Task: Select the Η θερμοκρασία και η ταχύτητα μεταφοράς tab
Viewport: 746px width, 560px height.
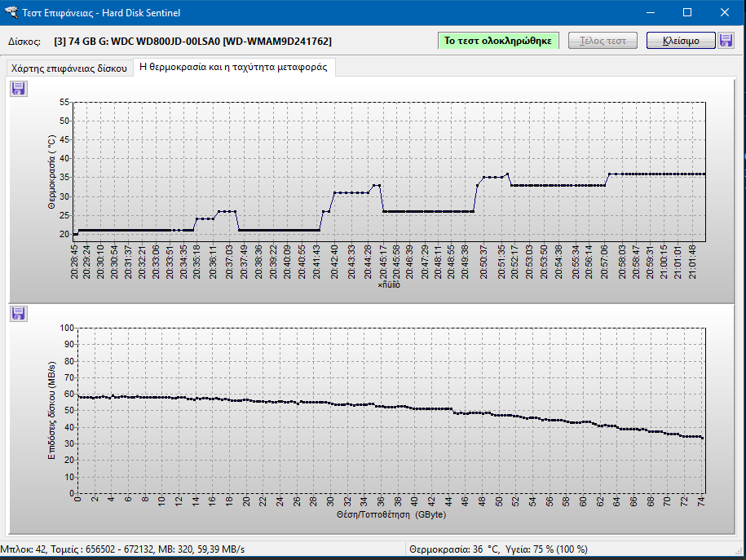Action: 233,67
